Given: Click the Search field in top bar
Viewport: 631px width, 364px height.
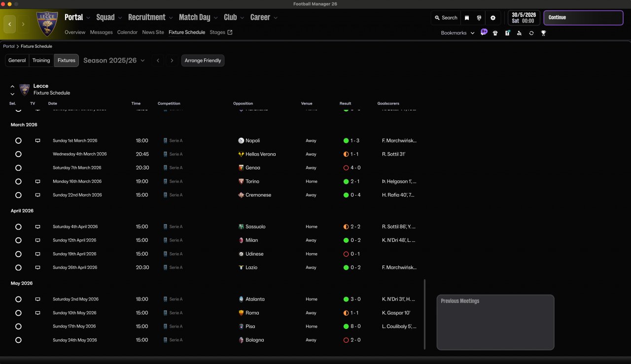Looking at the screenshot, I should [x=446, y=18].
